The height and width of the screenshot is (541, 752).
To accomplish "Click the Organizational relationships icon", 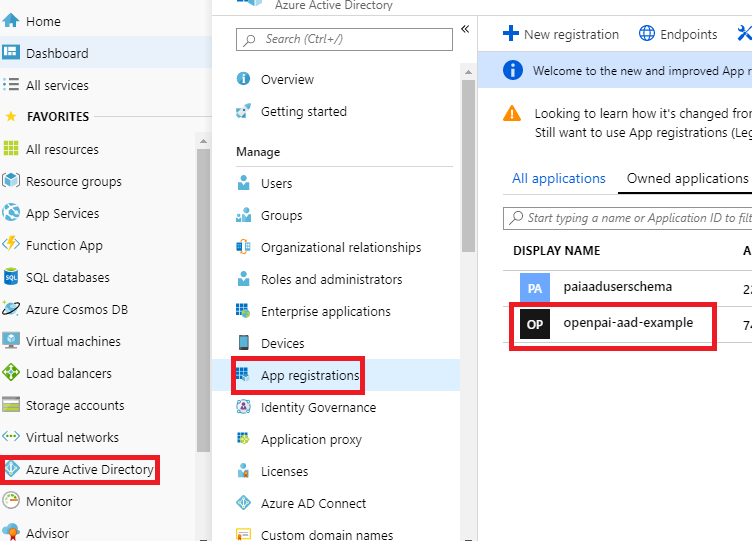I will click(x=243, y=247).
